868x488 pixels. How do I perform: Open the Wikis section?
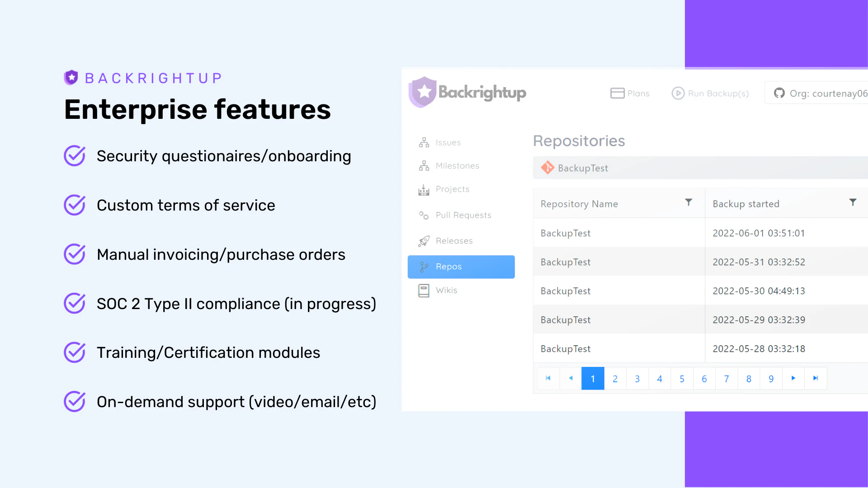pos(447,290)
